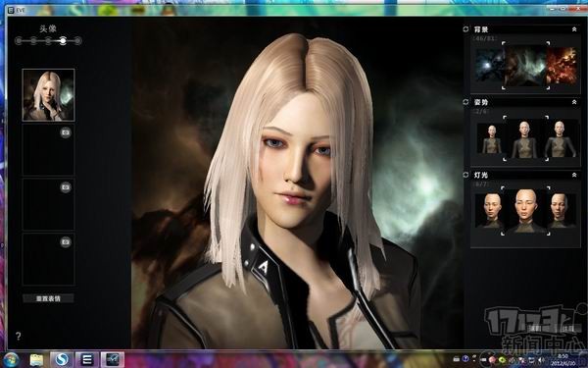Click the 背景 panel title
The height and width of the screenshot is (368, 588).
(x=481, y=29)
